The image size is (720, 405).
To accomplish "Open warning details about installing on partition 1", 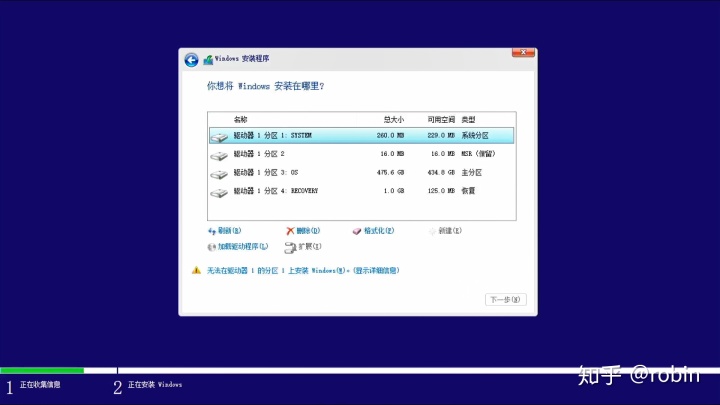I will tap(303, 270).
